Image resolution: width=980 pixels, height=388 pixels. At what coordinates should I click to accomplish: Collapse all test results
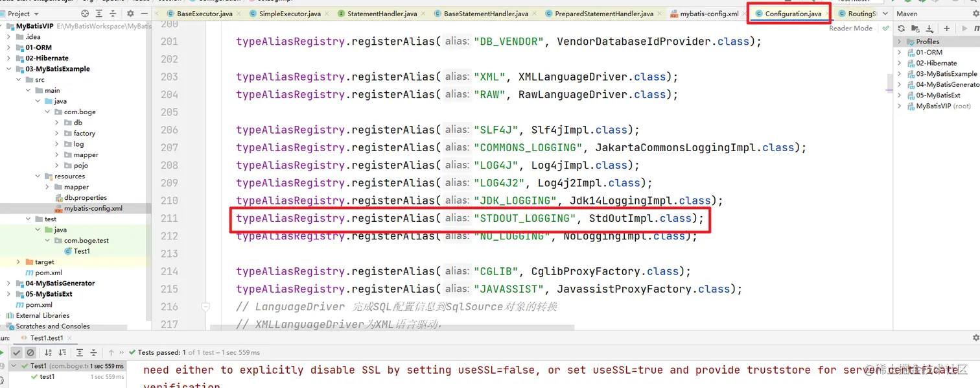[94, 352]
